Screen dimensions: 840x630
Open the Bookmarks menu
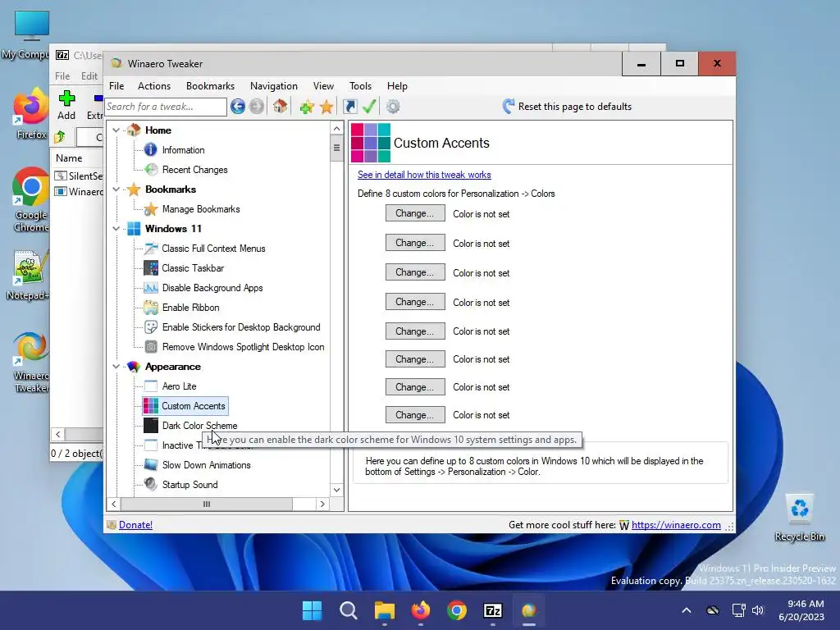pyautogui.click(x=210, y=85)
